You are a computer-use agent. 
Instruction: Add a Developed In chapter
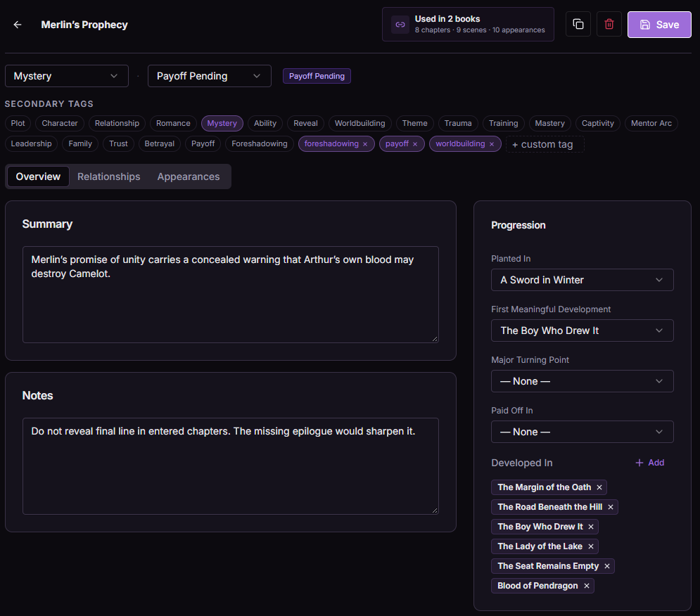[649, 463]
